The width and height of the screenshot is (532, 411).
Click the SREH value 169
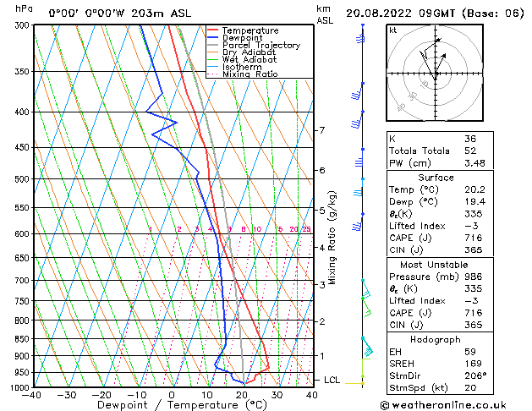[474, 364]
